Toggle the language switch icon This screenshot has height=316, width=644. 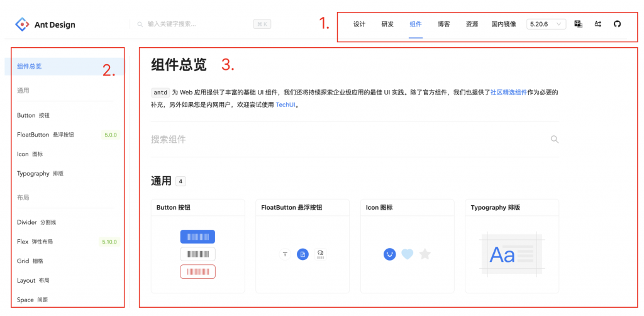pyautogui.click(x=579, y=24)
